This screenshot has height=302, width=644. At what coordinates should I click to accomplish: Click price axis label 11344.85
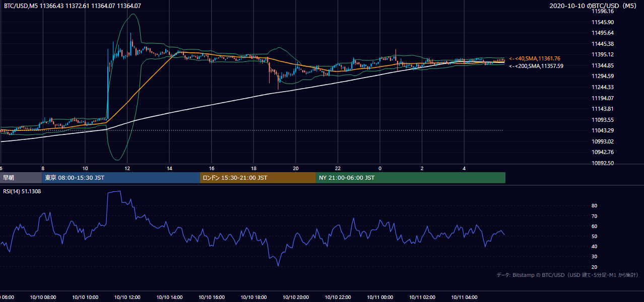pos(602,65)
